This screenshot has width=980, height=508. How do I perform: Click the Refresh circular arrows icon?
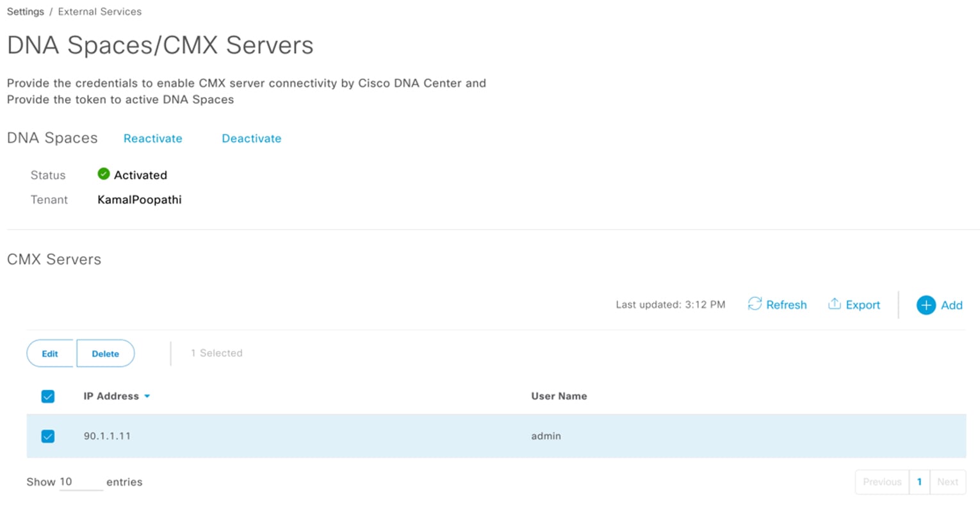755,304
